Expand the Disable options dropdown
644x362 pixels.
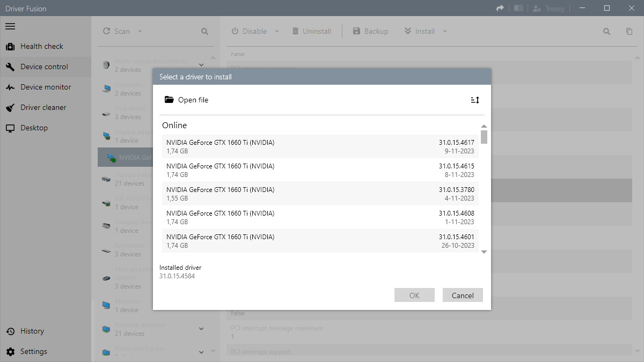point(277,31)
